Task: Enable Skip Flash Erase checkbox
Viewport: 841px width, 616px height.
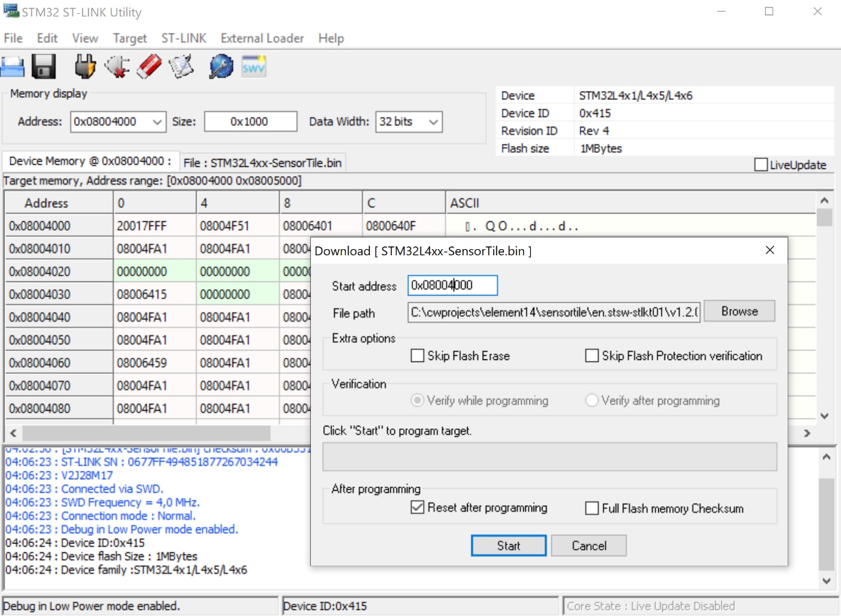Action: [x=417, y=356]
